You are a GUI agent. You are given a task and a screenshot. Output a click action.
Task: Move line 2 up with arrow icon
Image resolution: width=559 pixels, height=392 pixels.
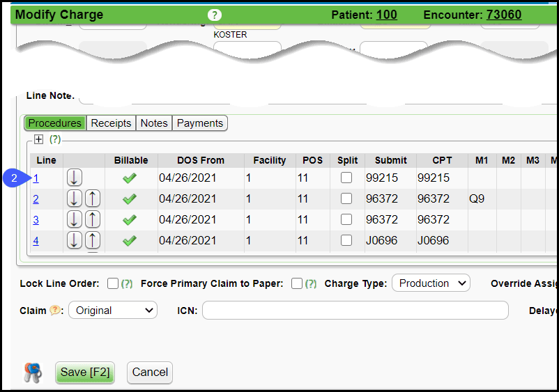93,198
